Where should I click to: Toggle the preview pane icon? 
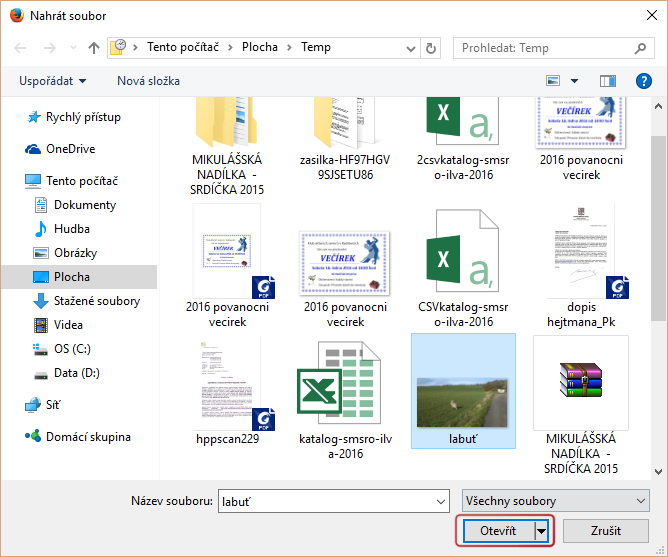pos(607,81)
